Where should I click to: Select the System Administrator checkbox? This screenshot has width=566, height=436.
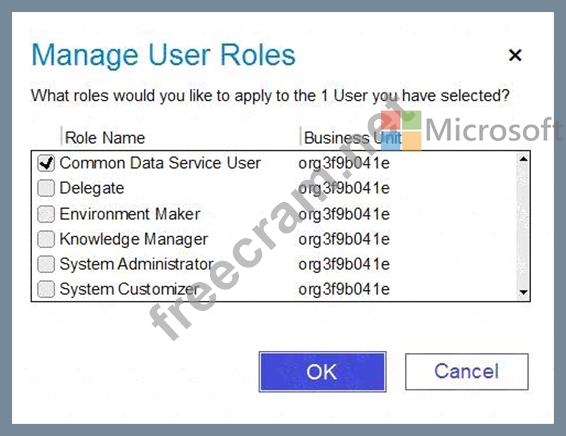46,264
